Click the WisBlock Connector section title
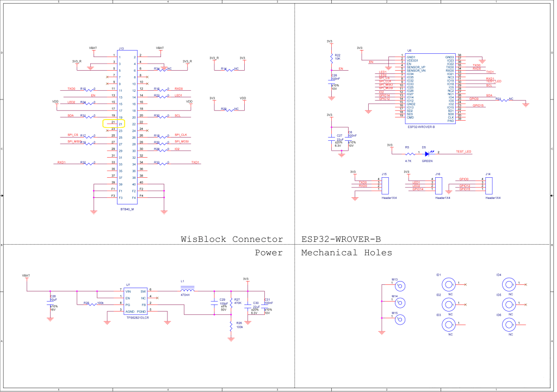Viewport: 557px width, 392px height. tap(232, 239)
